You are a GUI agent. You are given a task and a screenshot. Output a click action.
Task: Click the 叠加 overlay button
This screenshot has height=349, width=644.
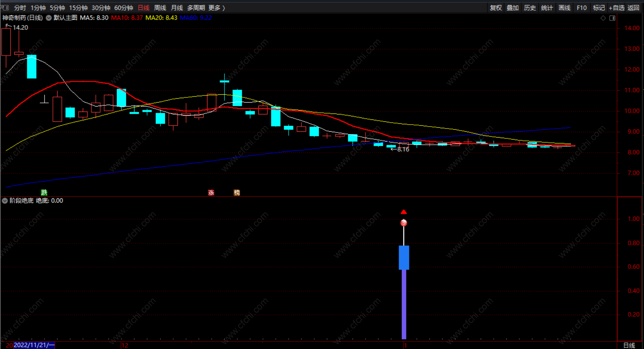click(513, 8)
